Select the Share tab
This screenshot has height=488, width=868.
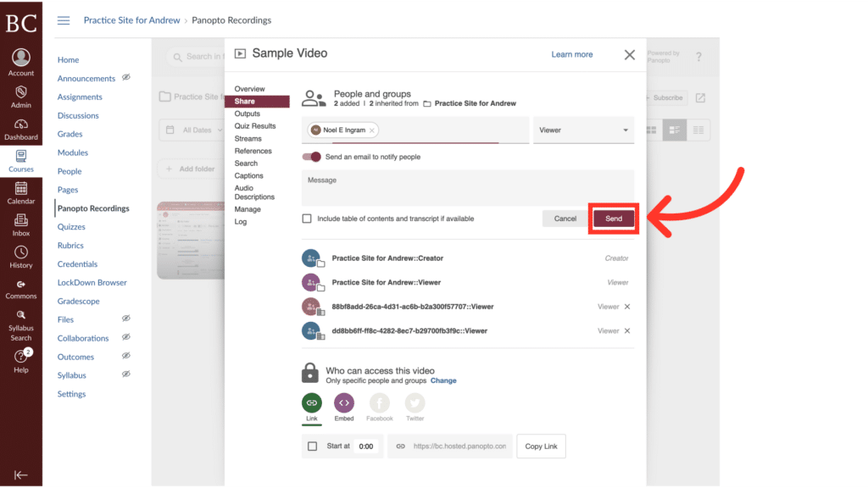click(257, 102)
